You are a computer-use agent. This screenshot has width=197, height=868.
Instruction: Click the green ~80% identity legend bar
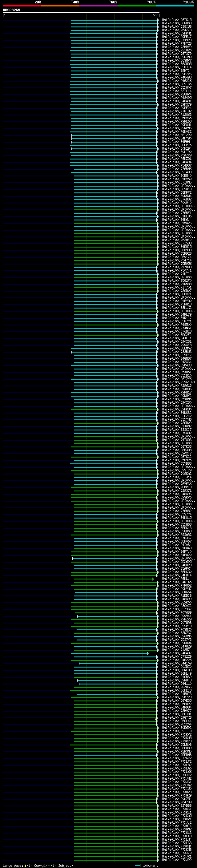pos(137,6)
